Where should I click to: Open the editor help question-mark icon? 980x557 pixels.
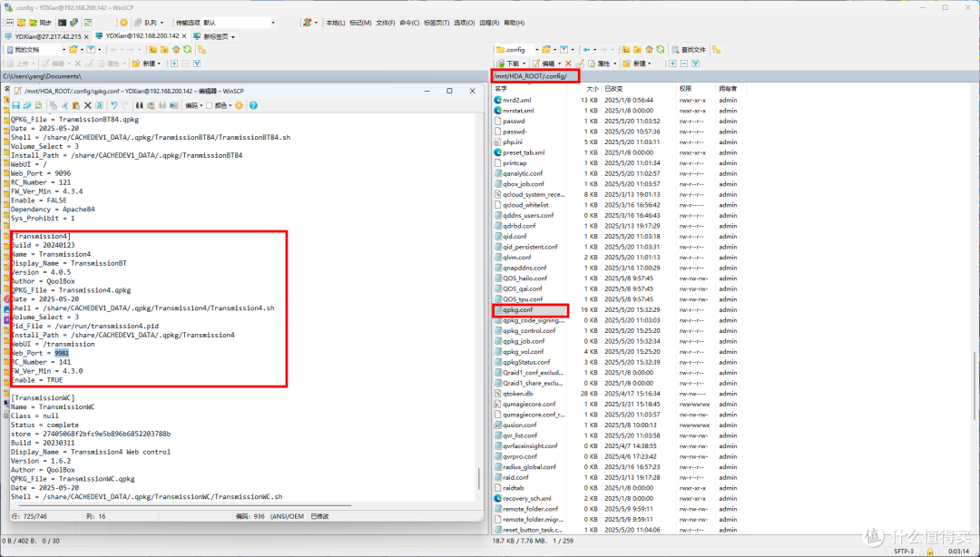click(251, 105)
